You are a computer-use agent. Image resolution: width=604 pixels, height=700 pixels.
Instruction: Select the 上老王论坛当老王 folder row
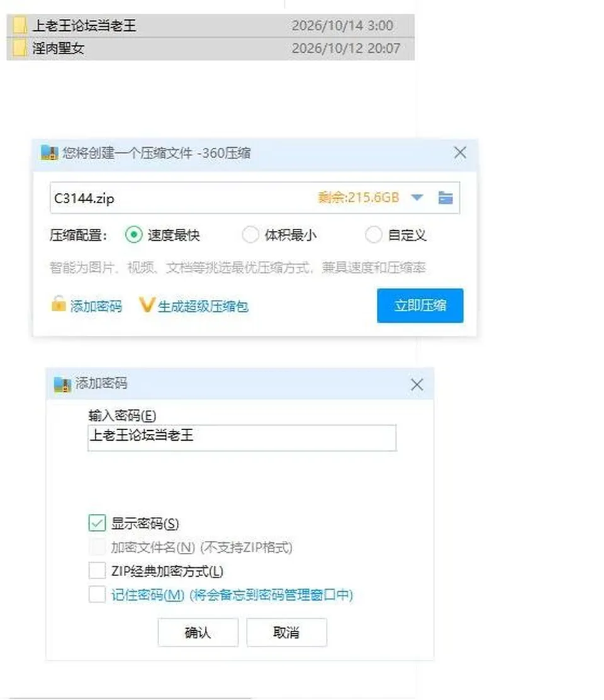click(210, 25)
